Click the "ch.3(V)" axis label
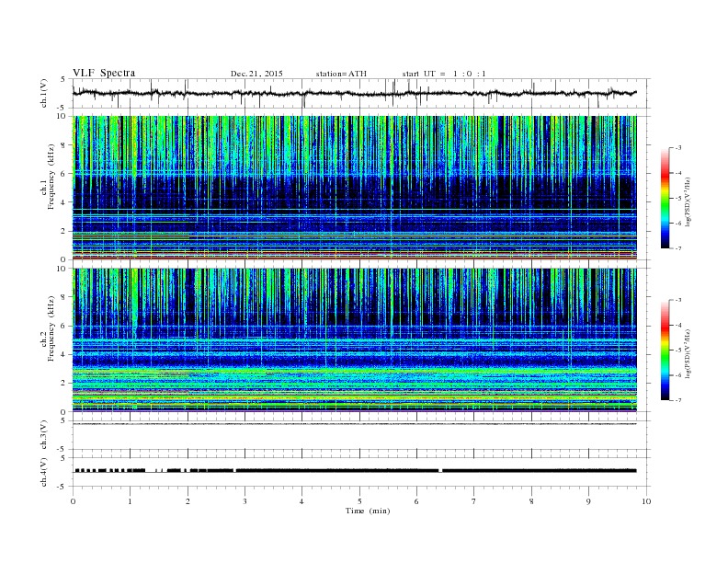This screenshot has width=728, height=563. tap(44, 435)
